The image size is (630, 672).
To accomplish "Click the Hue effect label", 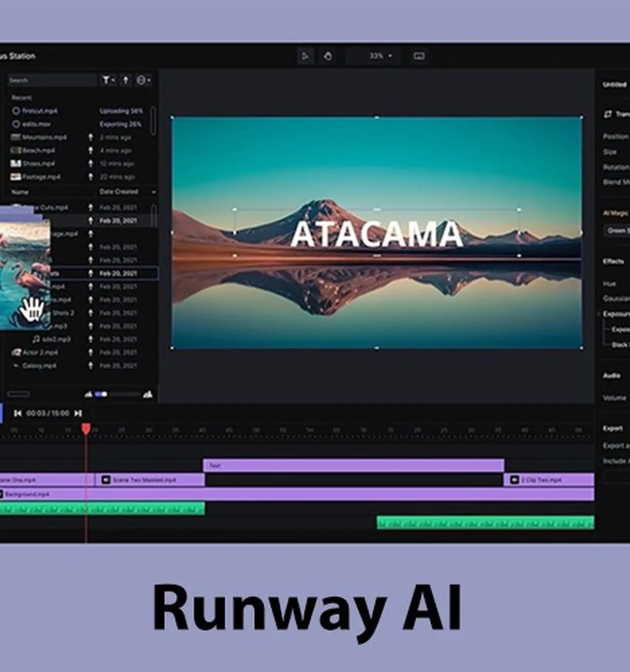I will pyautogui.click(x=609, y=283).
